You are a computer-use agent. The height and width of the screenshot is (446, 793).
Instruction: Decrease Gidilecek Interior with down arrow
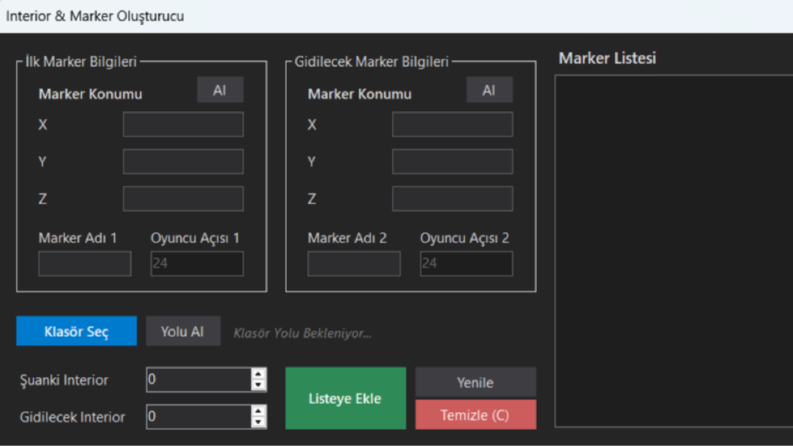point(258,422)
